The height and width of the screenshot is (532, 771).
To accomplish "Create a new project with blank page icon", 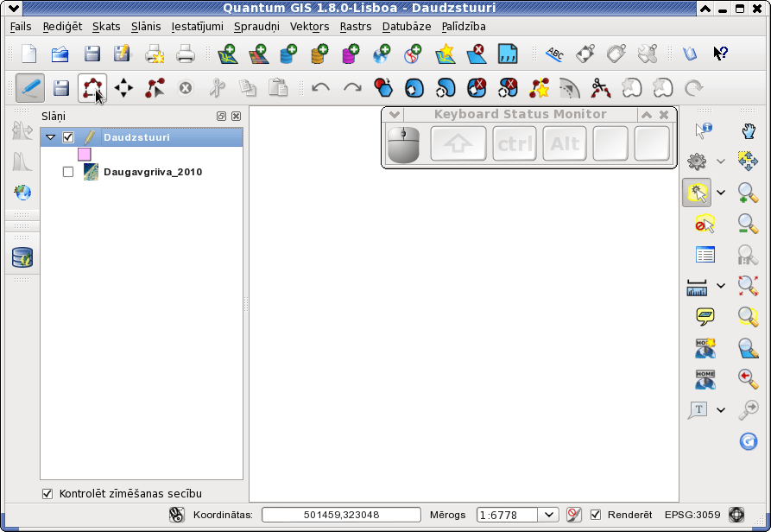I will coord(29,53).
